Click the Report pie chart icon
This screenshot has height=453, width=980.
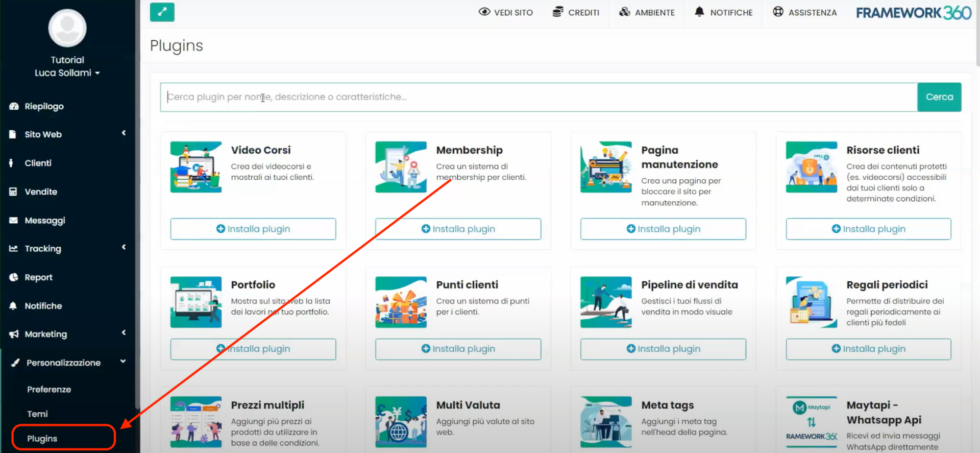(14, 277)
